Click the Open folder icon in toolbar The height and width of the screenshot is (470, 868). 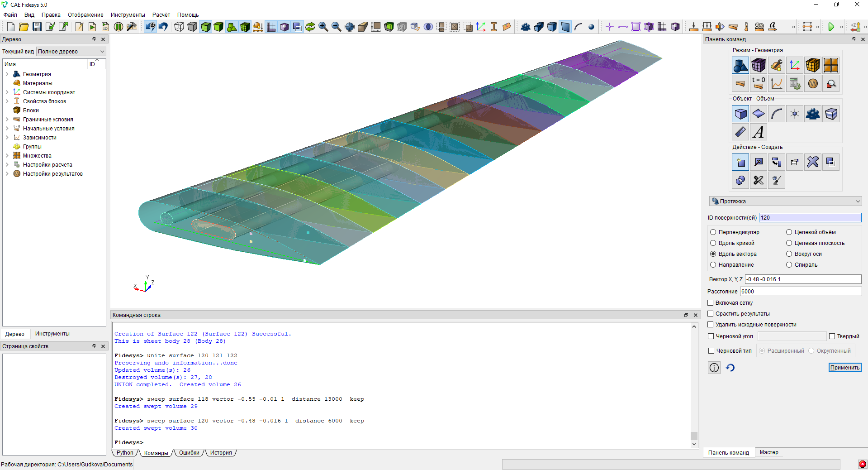click(x=24, y=27)
